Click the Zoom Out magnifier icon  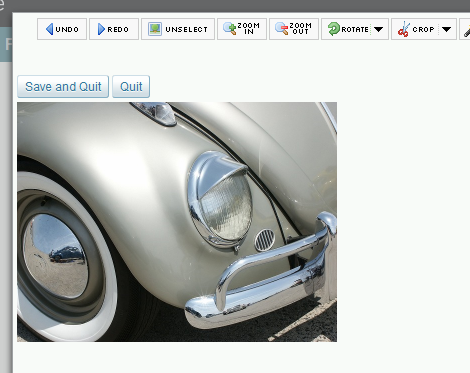[281, 29]
